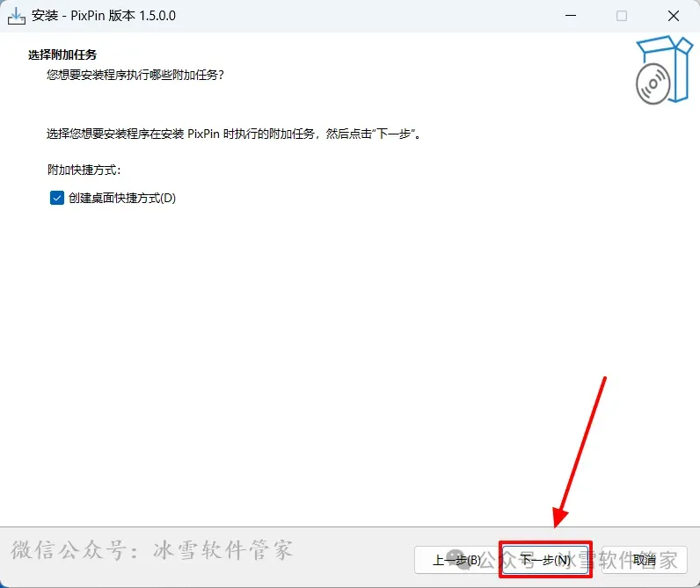Cancel setup with 取消 button
Screen dimensions: 700x588
point(645,560)
